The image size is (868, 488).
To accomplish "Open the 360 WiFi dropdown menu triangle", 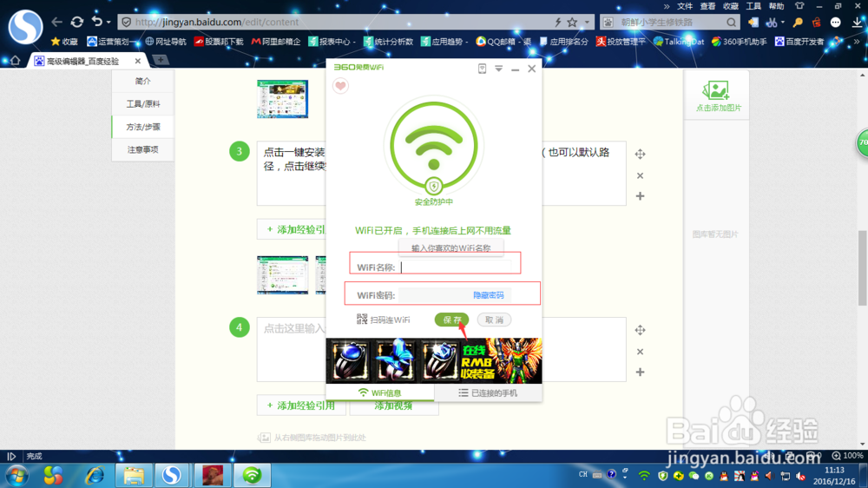I will click(x=499, y=69).
